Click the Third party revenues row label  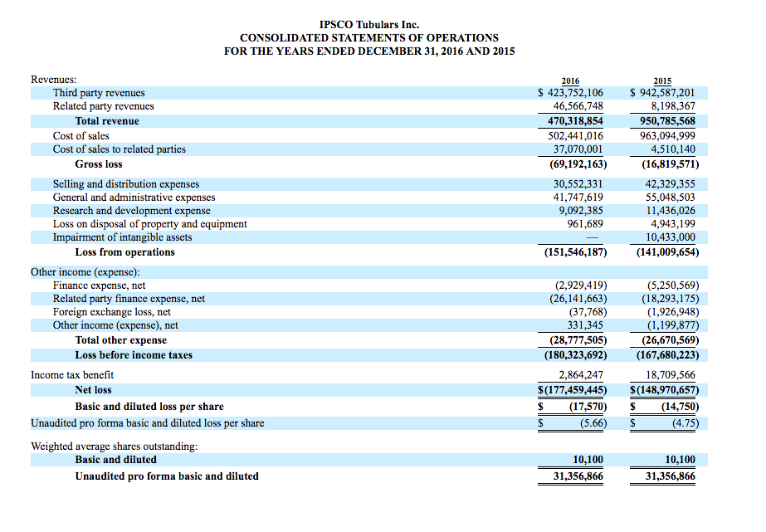pos(99,93)
